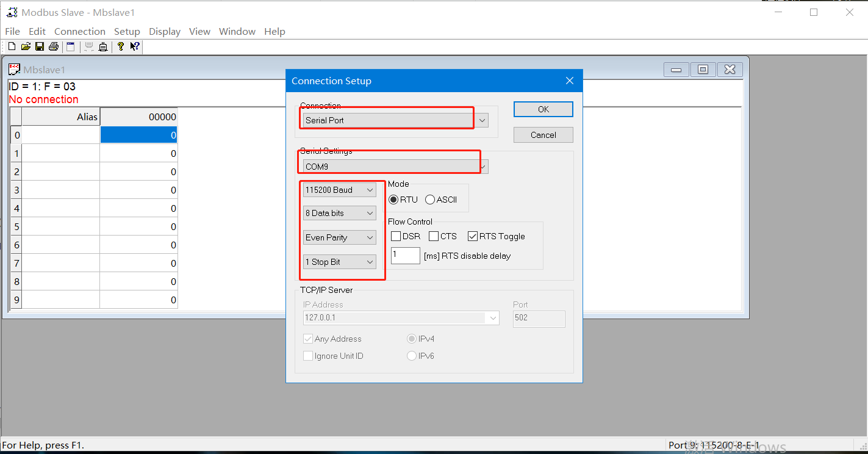The height and width of the screenshot is (454, 868).
Task: Click the context help arrow icon
Action: pos(135,46)
